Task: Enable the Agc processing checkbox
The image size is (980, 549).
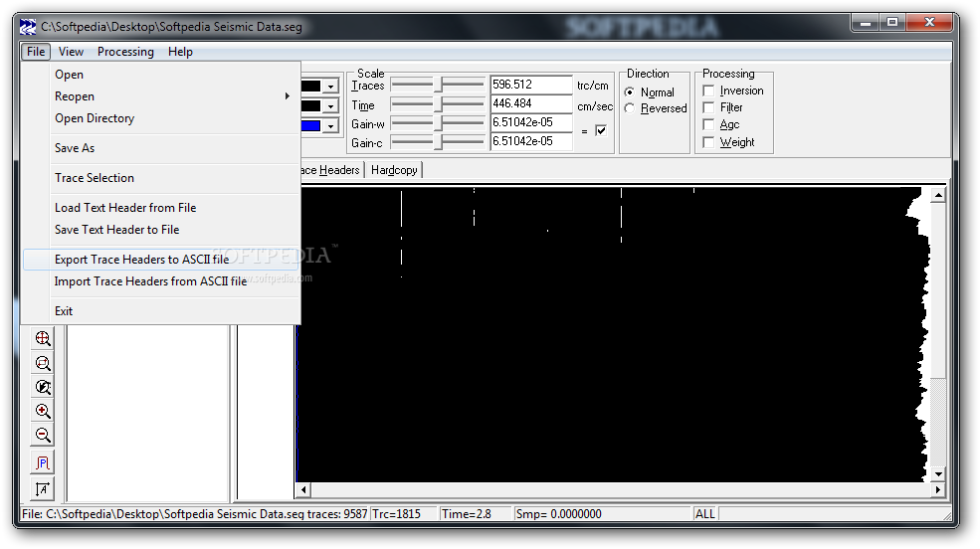Action: [x=708, y=125]
